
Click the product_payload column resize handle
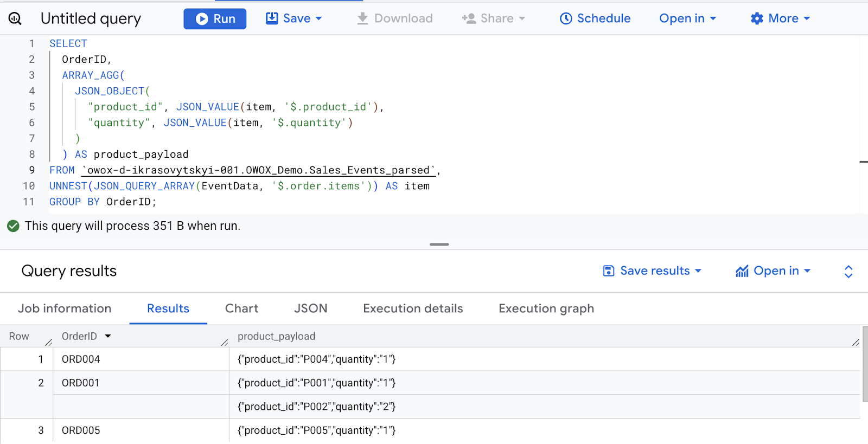[856, 342]
